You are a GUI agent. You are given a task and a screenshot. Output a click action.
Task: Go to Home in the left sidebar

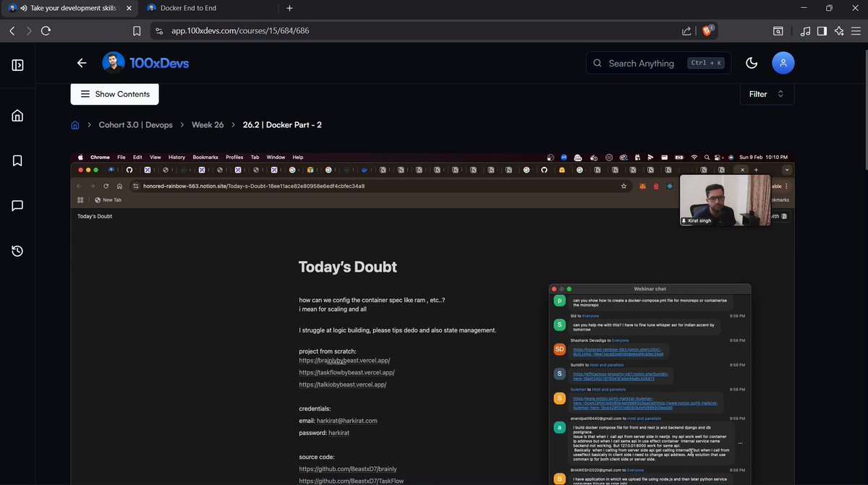(17, 116)
